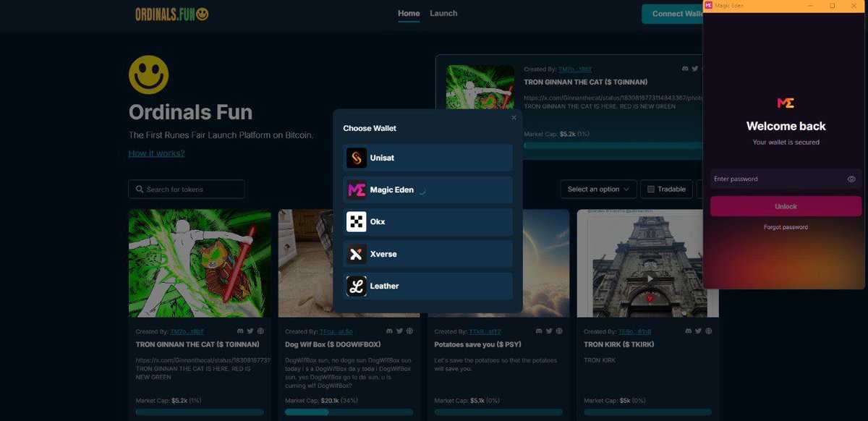Click Magic Eden logo in popup title bar
This screenshot has height=421, width=868.
coord(708,6)
